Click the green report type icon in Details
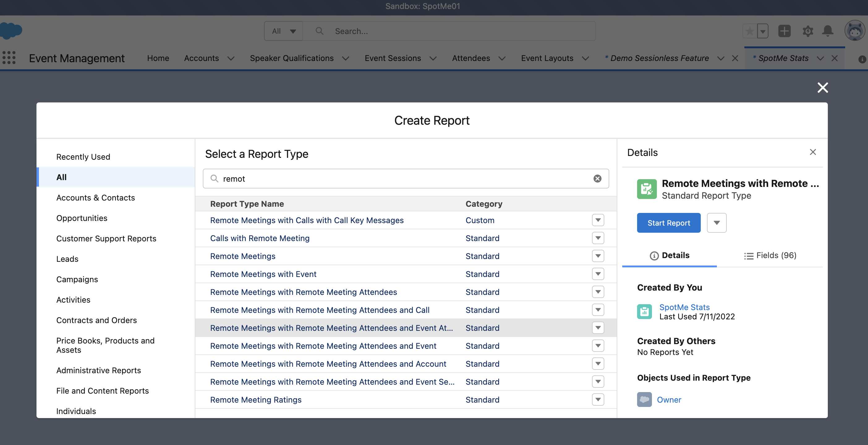The height and width of the screenshot is (445, 868). pos(647,189)
